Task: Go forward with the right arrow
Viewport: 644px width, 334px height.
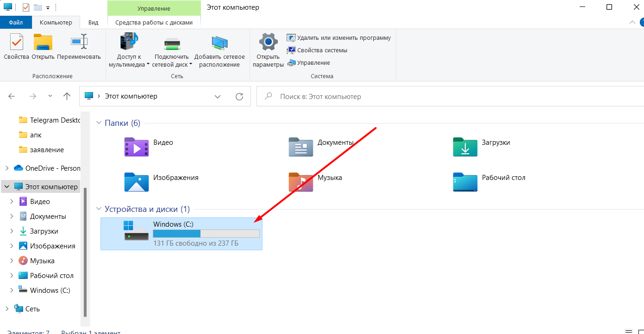Action: (x=33, y=96)
